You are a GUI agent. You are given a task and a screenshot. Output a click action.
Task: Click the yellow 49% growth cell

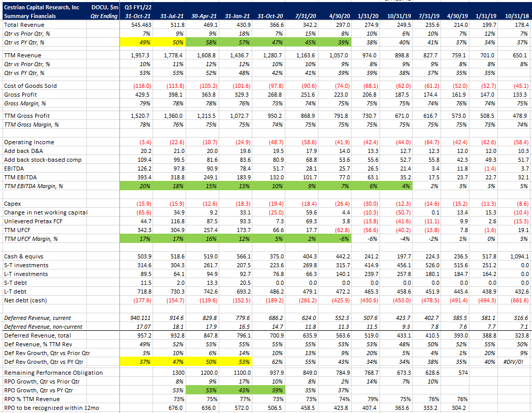tap(136, 42)
